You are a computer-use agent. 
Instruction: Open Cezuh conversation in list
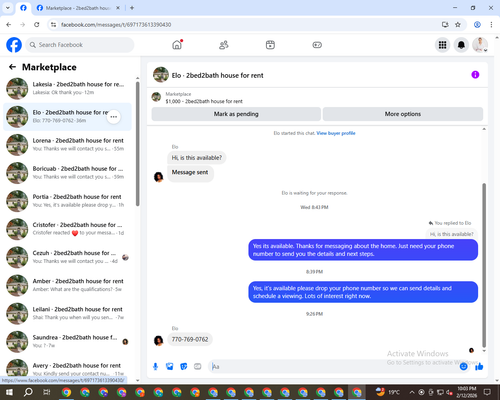click(67, 257)
